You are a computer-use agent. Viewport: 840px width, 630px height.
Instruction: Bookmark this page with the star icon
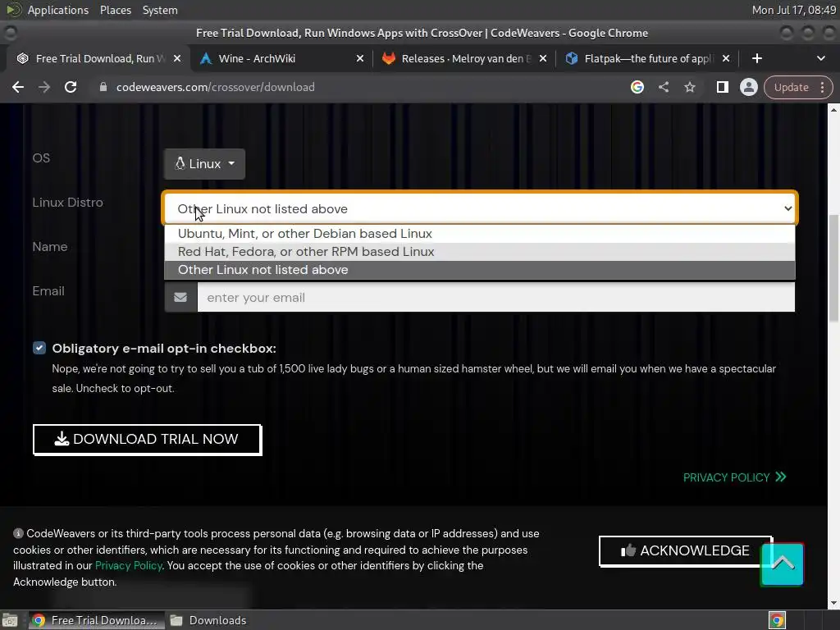tap(689, 87)
